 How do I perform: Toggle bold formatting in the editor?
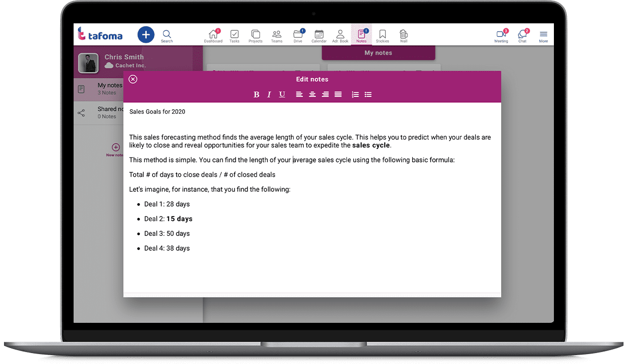(257, 94)
